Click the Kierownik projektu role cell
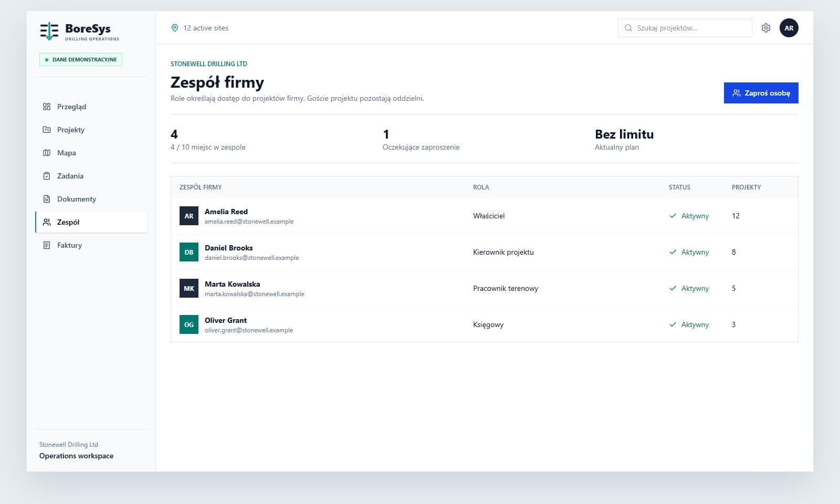This screenshot has width=840, height=504. (x=503, y=252)
